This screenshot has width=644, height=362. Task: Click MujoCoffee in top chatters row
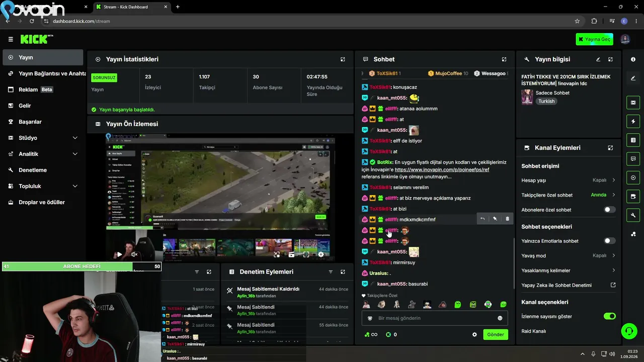point(448,73)
